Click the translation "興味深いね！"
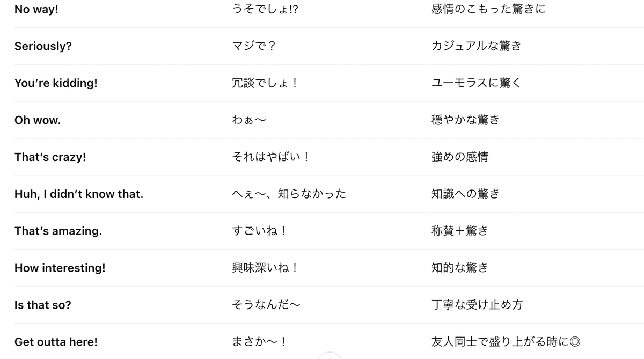The height and width of the screenshot is (359, 644). [x=265, y=268]
